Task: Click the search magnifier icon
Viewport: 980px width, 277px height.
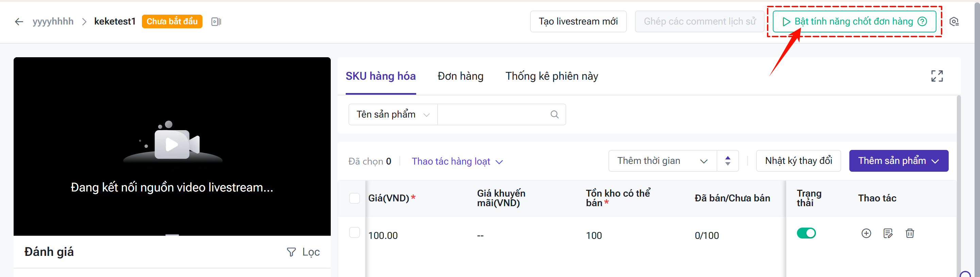Action: [554, 114]
